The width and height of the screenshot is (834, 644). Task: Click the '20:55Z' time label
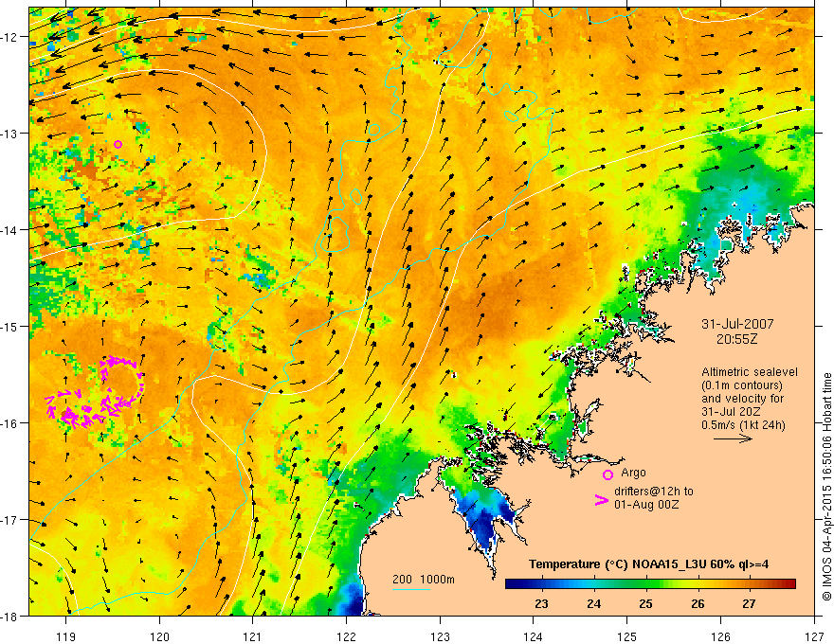736,338
